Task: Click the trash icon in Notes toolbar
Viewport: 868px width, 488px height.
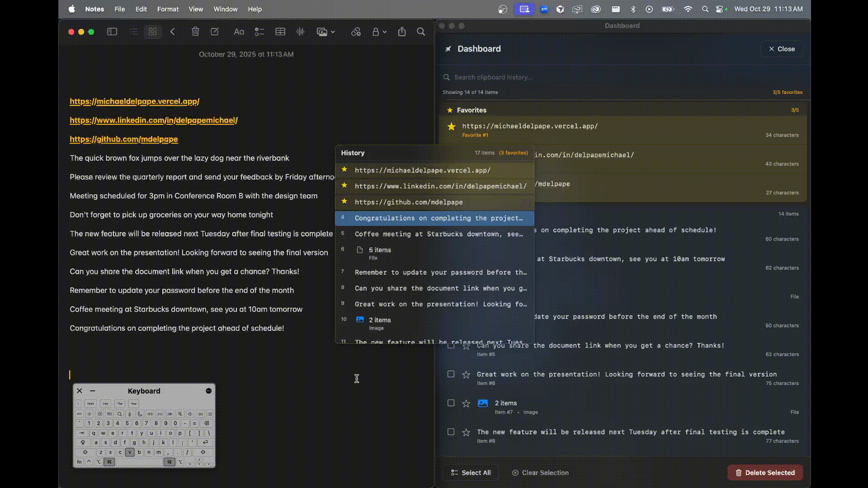Action: point(195,32)
